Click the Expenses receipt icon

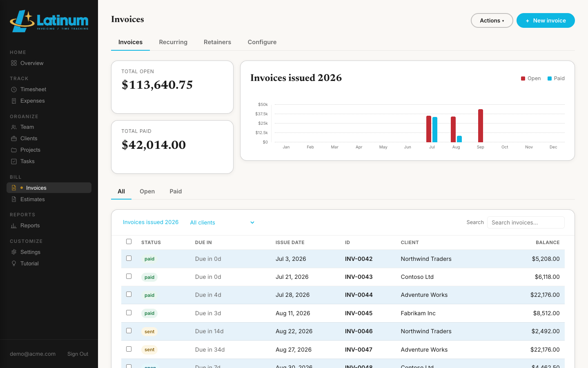pyautogui.click(x=14, y=101)
